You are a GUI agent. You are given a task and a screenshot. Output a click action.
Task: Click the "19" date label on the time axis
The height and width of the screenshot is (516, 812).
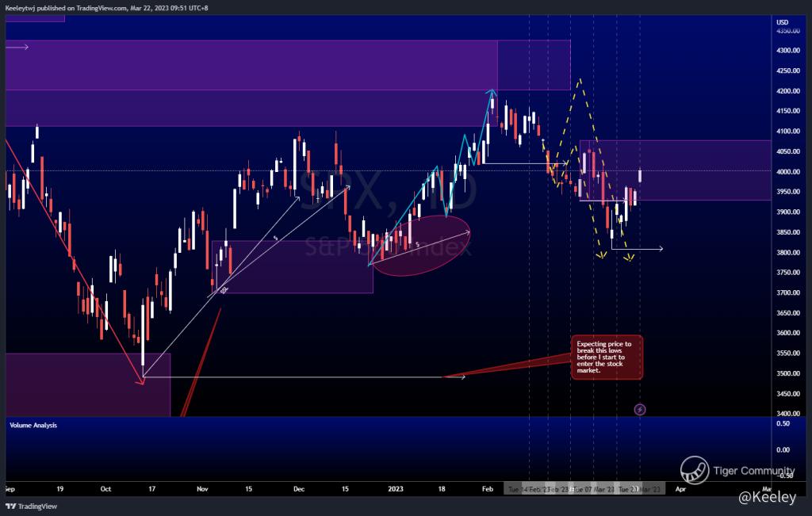pyautogui.click(x=60, y=489)
